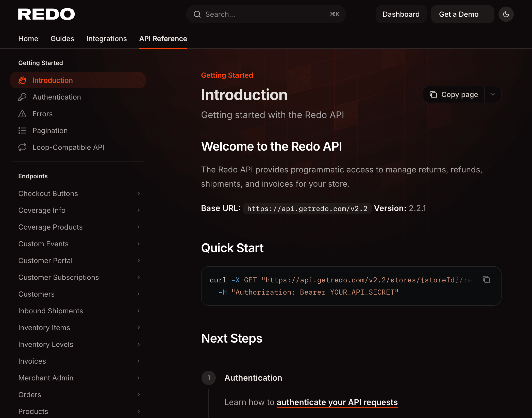Screen dimensions: 532x418
Task: Expand the Inbound Shipments chevron
Action: tap(139, 311)
